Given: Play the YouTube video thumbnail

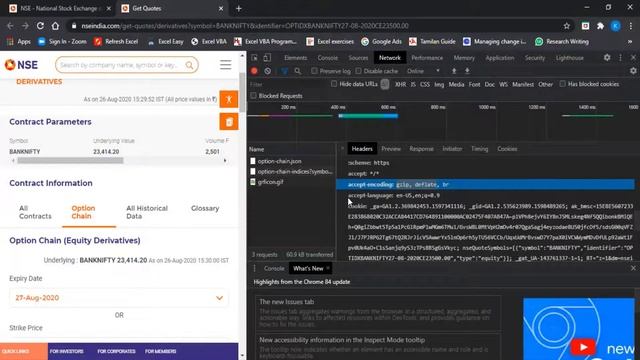Looking at the screenshot, I should 582,347.
